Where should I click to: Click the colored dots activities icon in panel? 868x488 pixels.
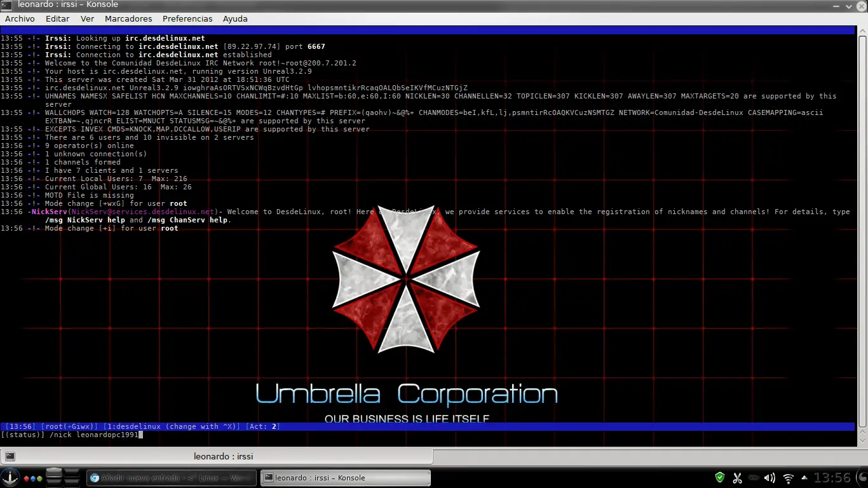click(33, 478)
